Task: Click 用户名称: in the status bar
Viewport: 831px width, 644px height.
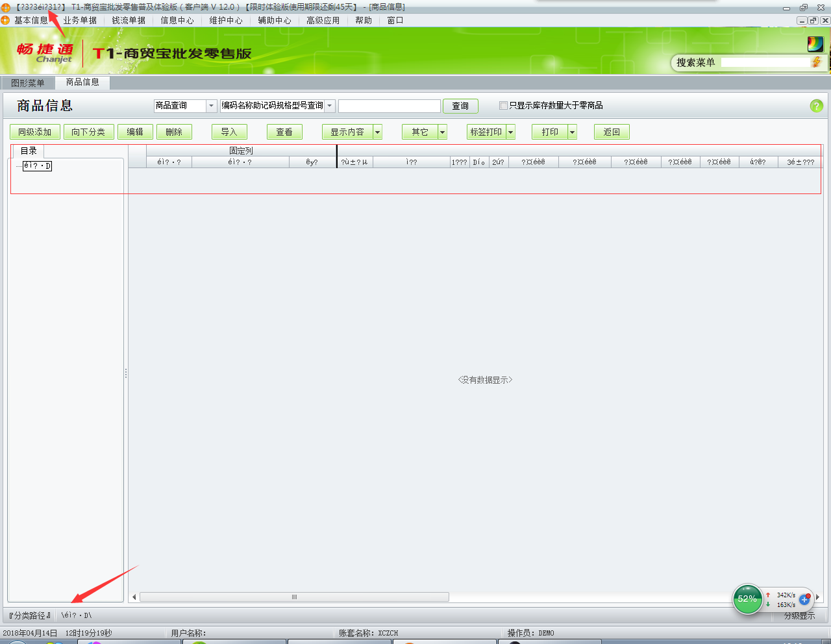Action: (188, 633)
